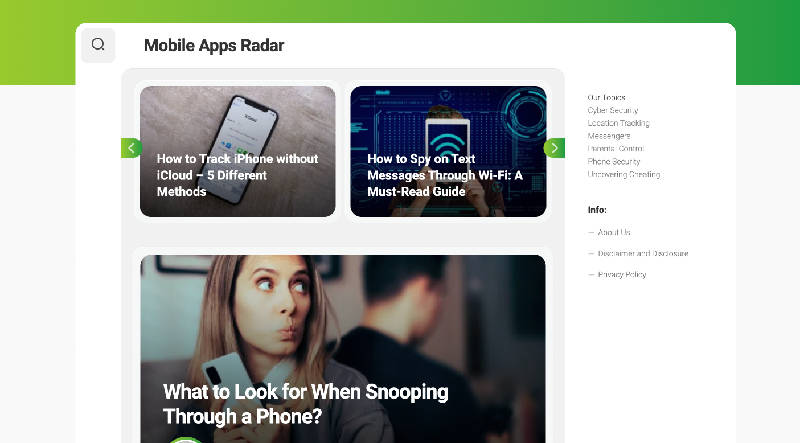The height and width of the screenshot is (443, 800).
Task: Open the Mobile Apps Radar home title
Action: [214, 45]
